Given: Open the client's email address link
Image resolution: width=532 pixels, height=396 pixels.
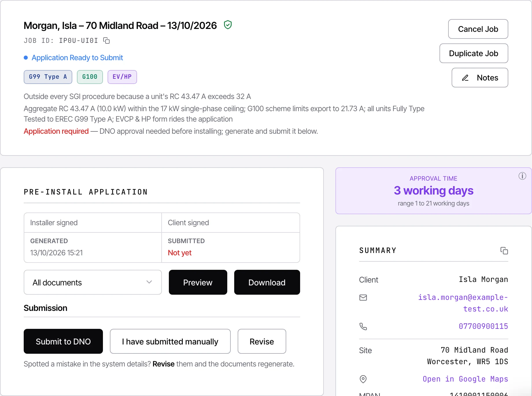Looking at the screenshot, I should (x=463, y=303).
